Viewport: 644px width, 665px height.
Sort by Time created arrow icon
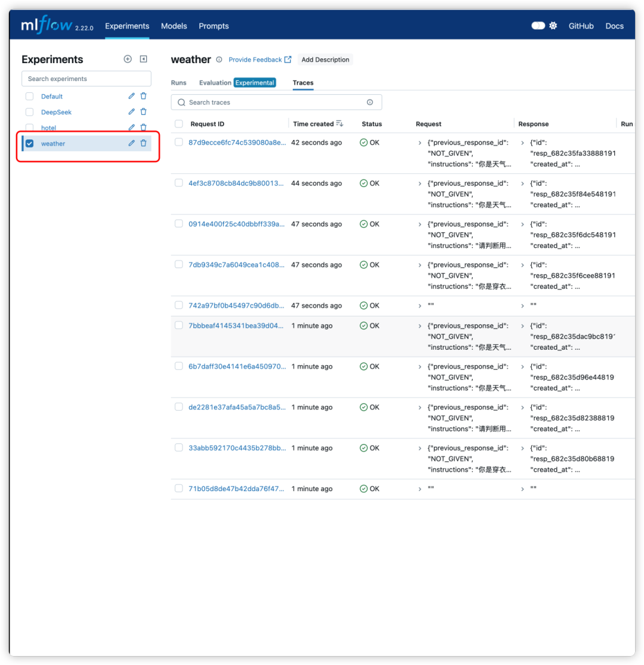tap(339, 123)
